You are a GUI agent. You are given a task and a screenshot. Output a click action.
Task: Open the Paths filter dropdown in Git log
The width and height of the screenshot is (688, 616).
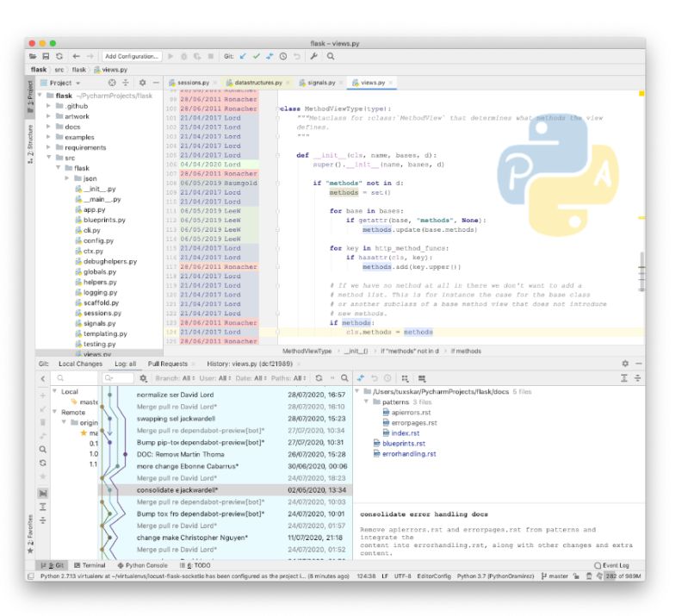click(x=288, y=378)
